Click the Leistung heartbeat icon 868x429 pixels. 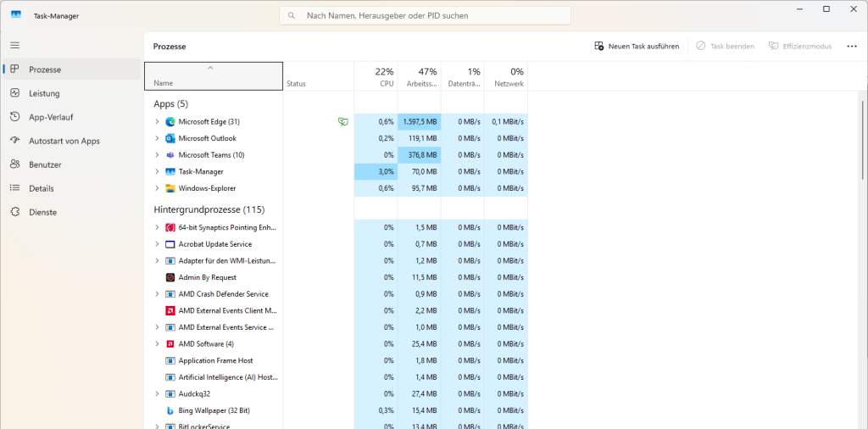tap(15, 93)
